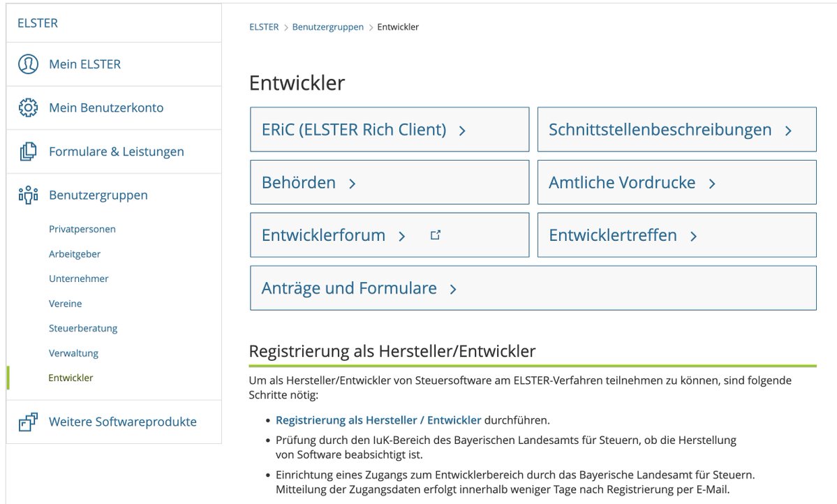
Task: Click the Mein ELSTER user profile icon
Action: pyautogui.click(x=29, y=64)
